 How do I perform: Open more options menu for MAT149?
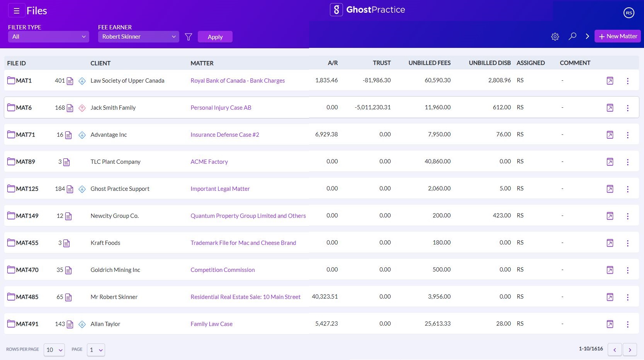tap(628, 216)
